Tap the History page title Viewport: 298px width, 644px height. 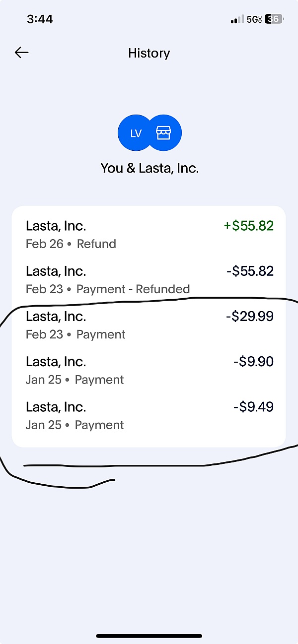pyautogui.click(x=149, y=53)
